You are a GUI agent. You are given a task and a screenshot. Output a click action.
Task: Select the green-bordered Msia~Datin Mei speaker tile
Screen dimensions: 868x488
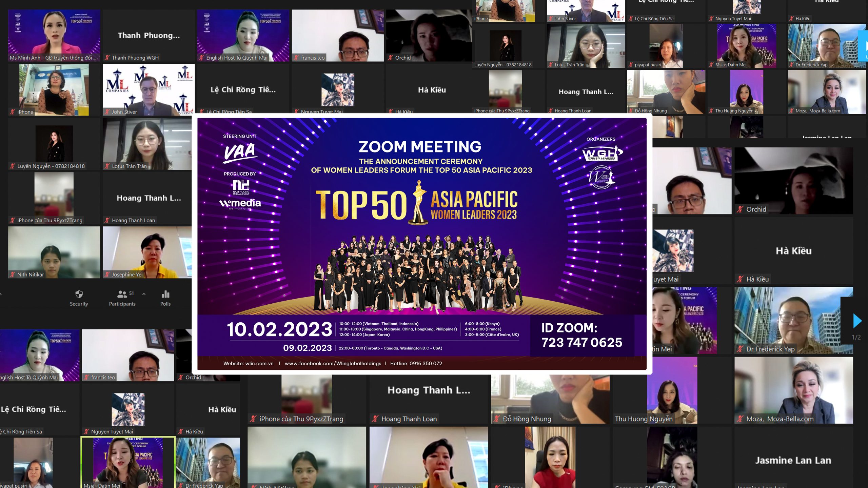[x=128, y=462]
